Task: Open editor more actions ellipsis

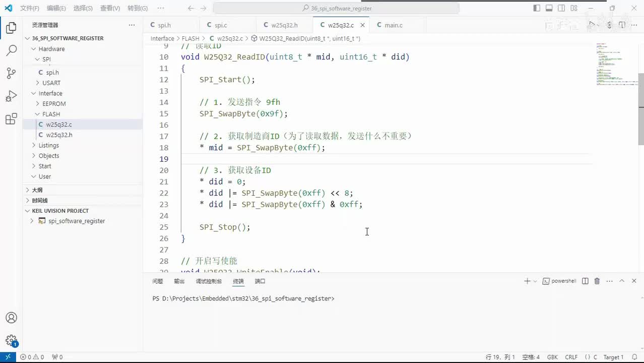Action: pos(634,25)
